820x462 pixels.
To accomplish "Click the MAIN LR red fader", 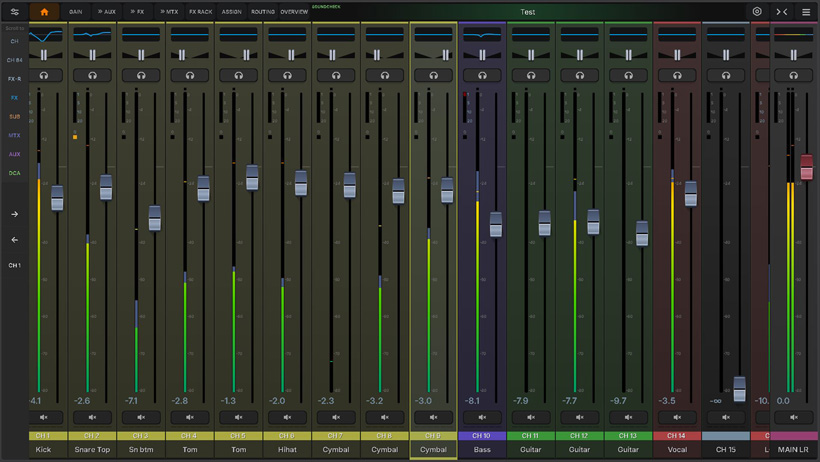I will (806, 167).
